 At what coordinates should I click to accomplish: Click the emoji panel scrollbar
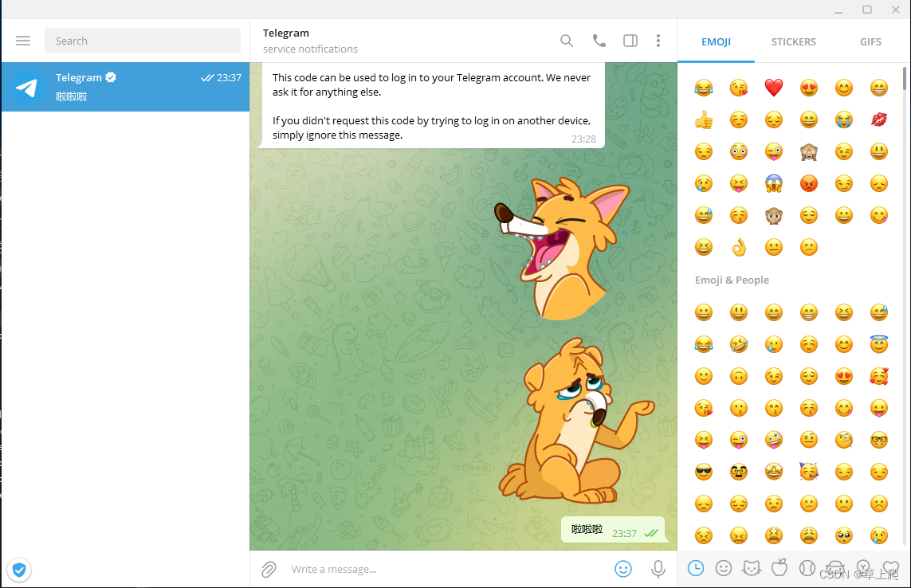tap(905, 78)
